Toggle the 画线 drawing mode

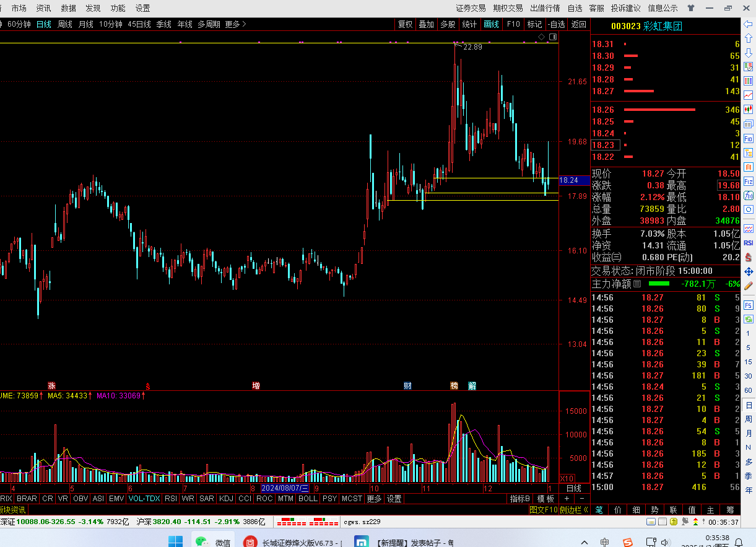point(491,24)
